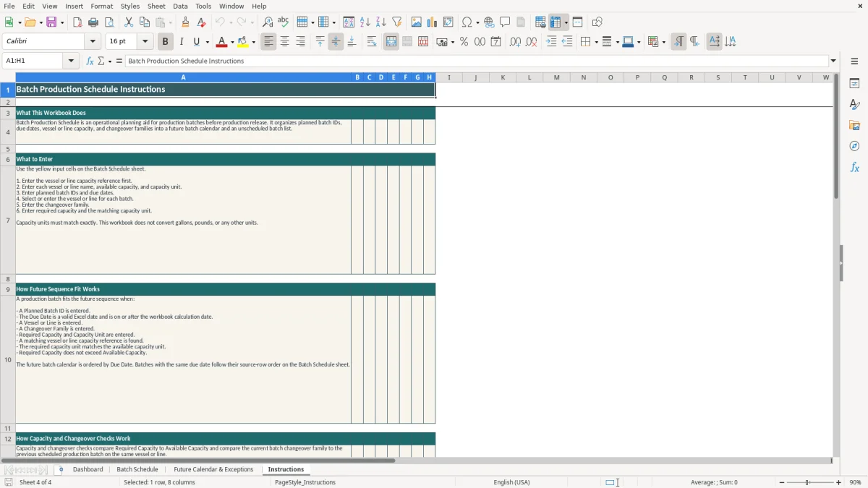Align text right
868x488 pixels.
(301, 42)
